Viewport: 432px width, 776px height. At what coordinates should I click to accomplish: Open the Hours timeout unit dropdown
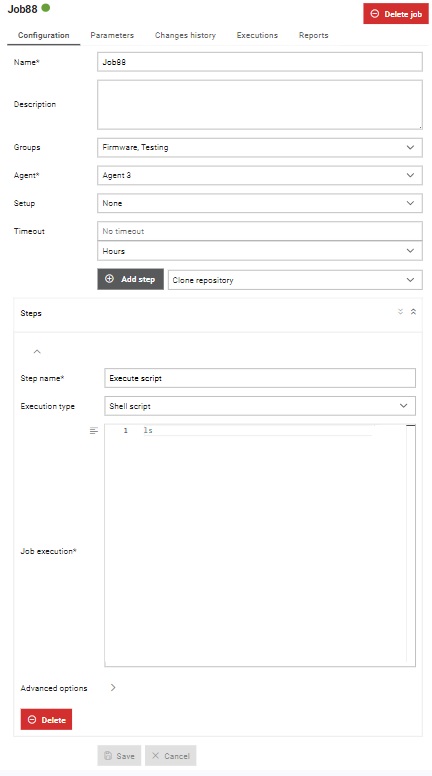[x=260, y=251]
